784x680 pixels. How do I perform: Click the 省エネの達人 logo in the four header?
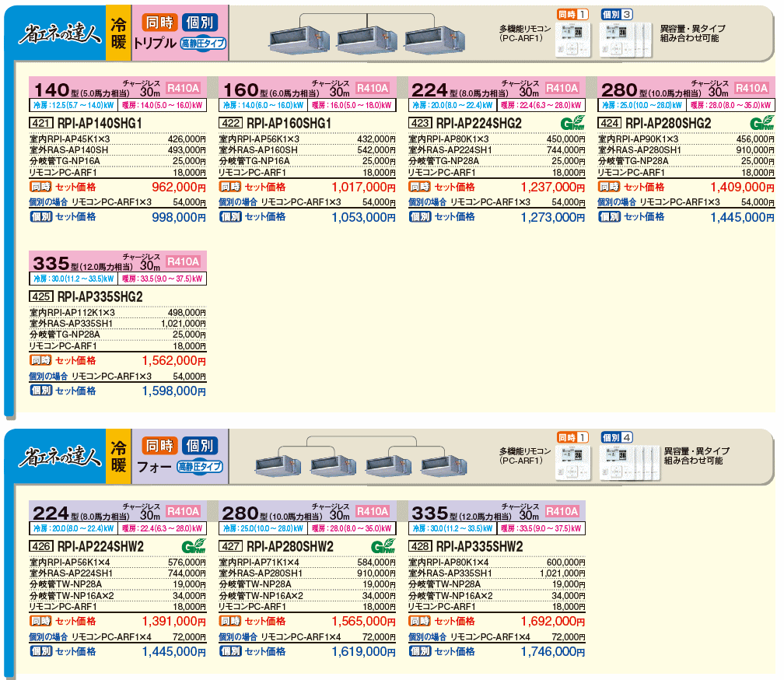60,457
